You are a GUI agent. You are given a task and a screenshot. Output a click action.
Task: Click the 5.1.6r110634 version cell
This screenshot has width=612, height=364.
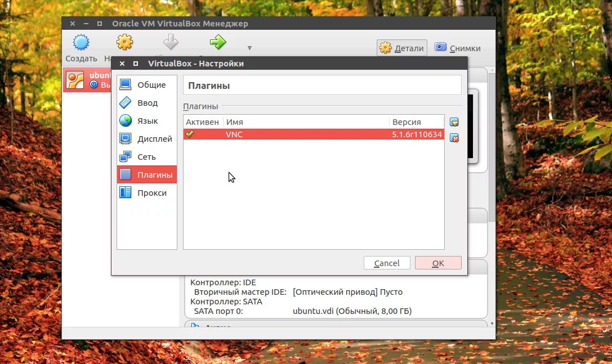(x=417, y=134)
